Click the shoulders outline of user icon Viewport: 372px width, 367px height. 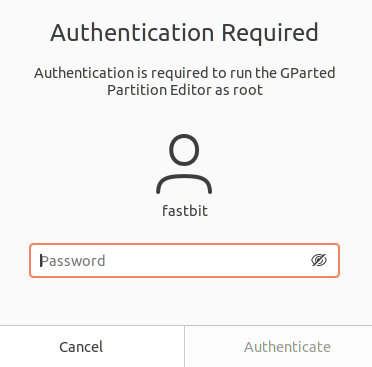(184, 184)
